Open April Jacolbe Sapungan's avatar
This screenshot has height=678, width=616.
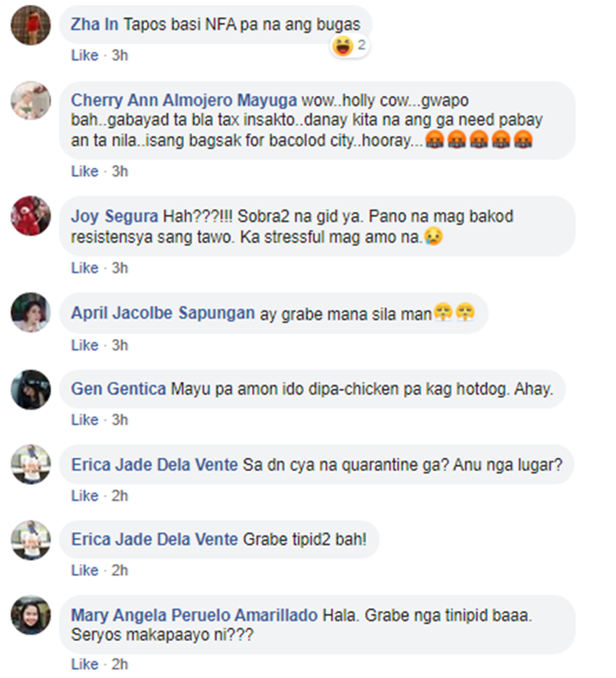pyautogui.click(x=30, y=313)
